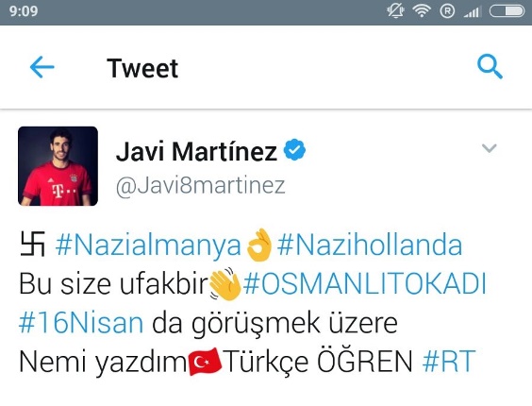This screenshot has height=406, width=532.
Task: Expand tweet options chevron menu
Action: point(489,148)
